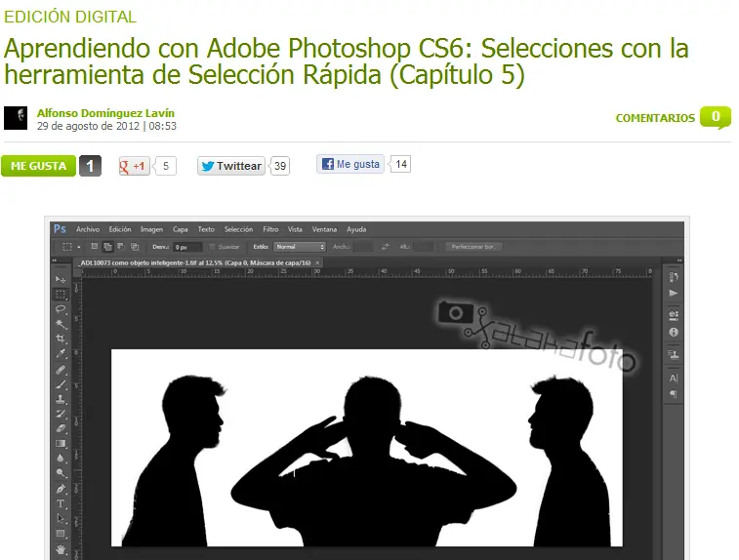The image size is (739, 560).
Task: Open the Info panel icon
Action: [x=674, y=332]
